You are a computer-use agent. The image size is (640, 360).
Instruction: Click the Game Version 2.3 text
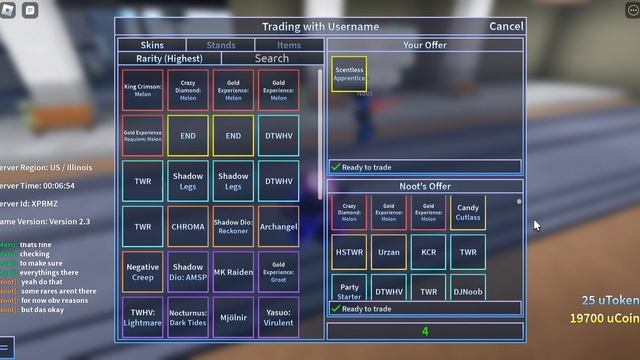tap(45, 222)
